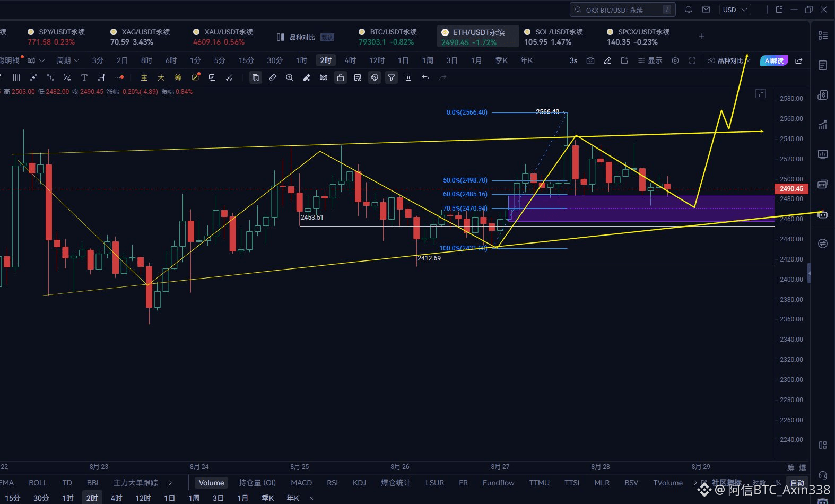Select the vertical lines drawing tool
Image resolution: width=835 pixels, height=504 pixels.
(16, 77)
